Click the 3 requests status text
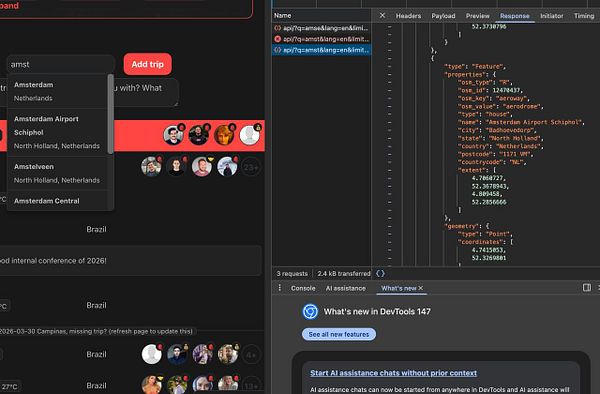The height and width of the screenshot is (394, 600). click(292, 274)
